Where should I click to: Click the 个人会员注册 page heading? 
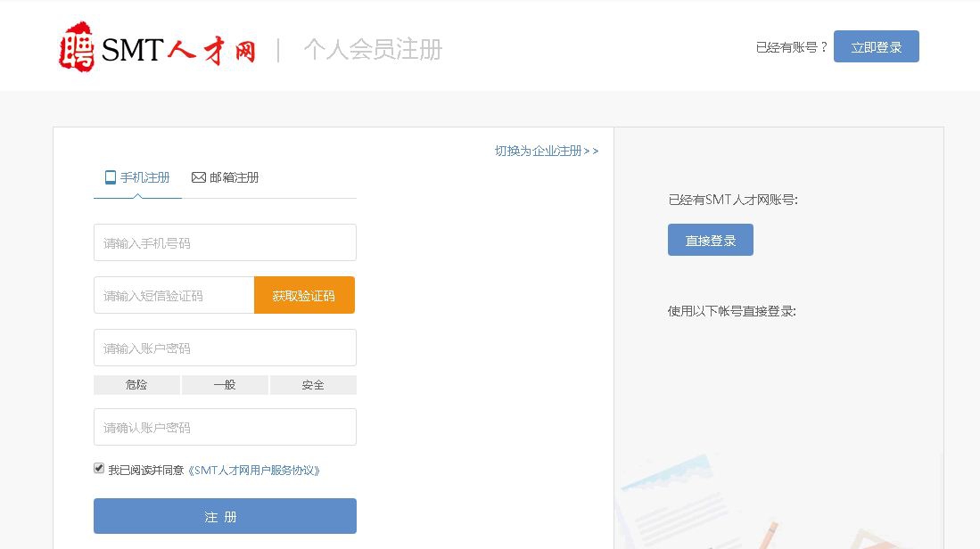(x=373, y=49)
